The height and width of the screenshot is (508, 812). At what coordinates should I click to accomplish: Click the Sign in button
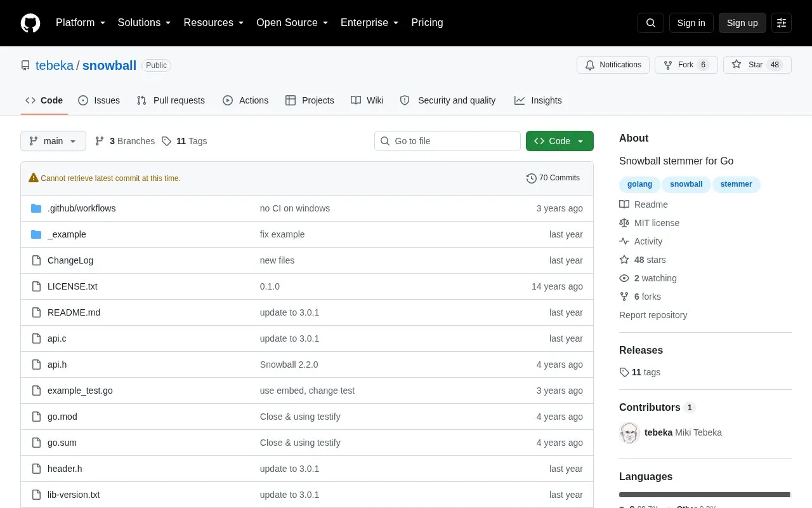point(691,23)
